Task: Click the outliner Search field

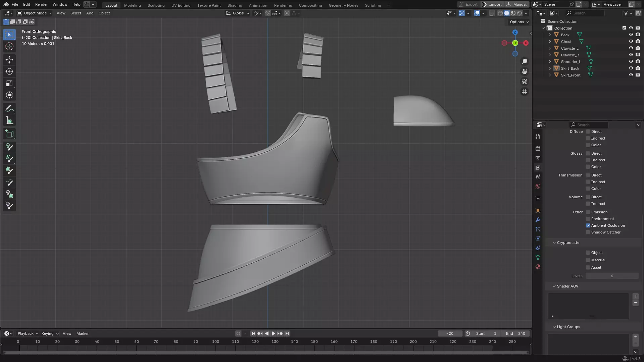Action: pos(585,13)
